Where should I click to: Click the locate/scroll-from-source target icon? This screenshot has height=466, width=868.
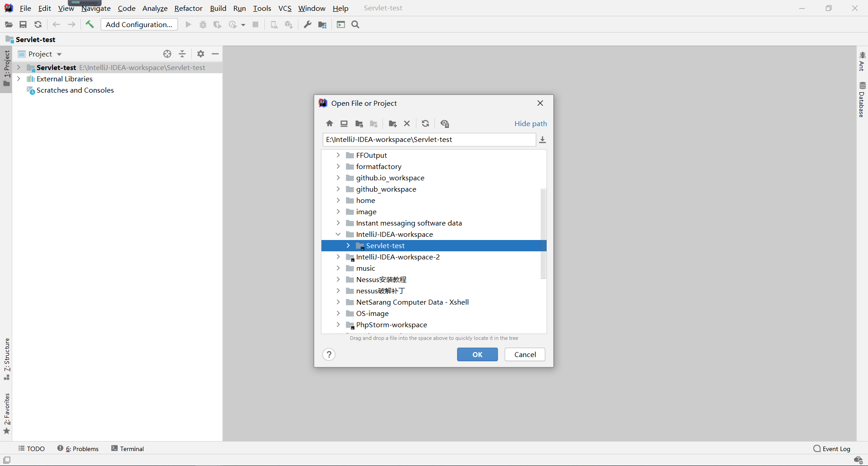point(167,54)
